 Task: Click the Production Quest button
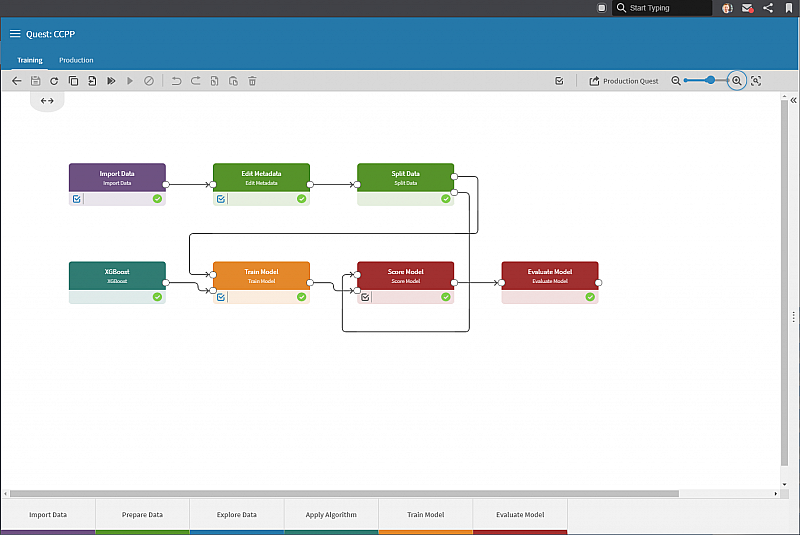coord(623,81)
